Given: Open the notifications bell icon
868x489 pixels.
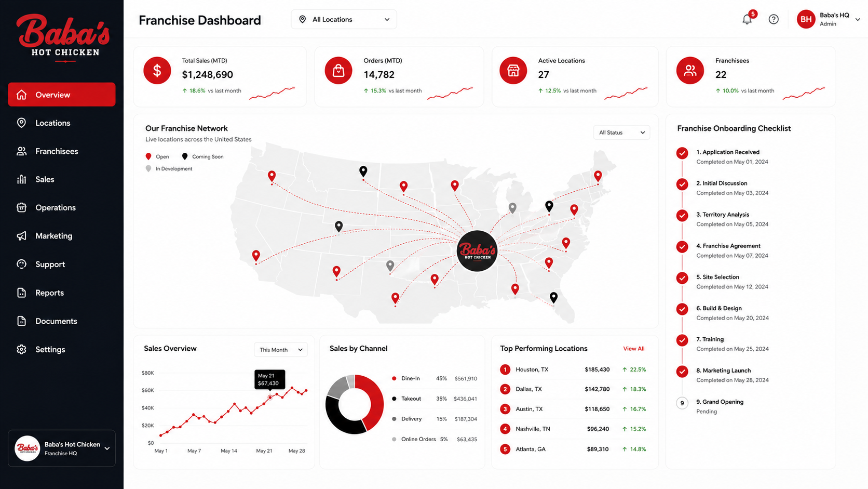Looking at the screenshot, I should point(747,20).
